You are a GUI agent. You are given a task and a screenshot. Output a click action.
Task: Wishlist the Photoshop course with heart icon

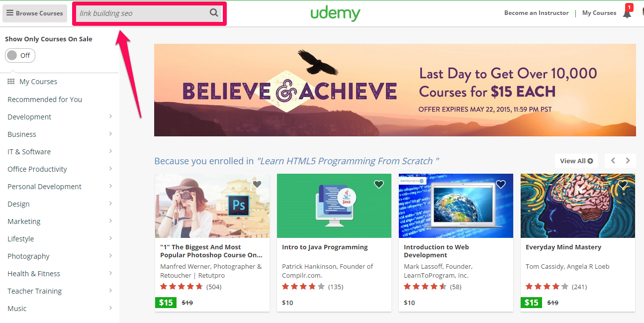coord(257,184)
